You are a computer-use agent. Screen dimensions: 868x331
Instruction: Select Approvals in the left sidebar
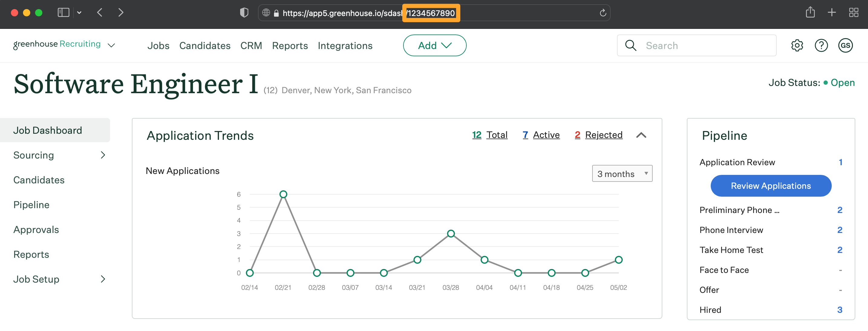[36, 230]
